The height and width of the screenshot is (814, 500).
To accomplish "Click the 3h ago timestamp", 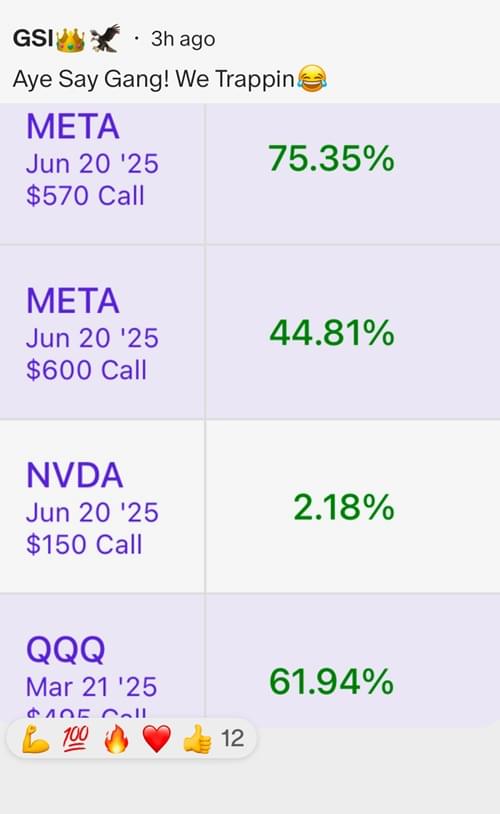I will point(183,39).
